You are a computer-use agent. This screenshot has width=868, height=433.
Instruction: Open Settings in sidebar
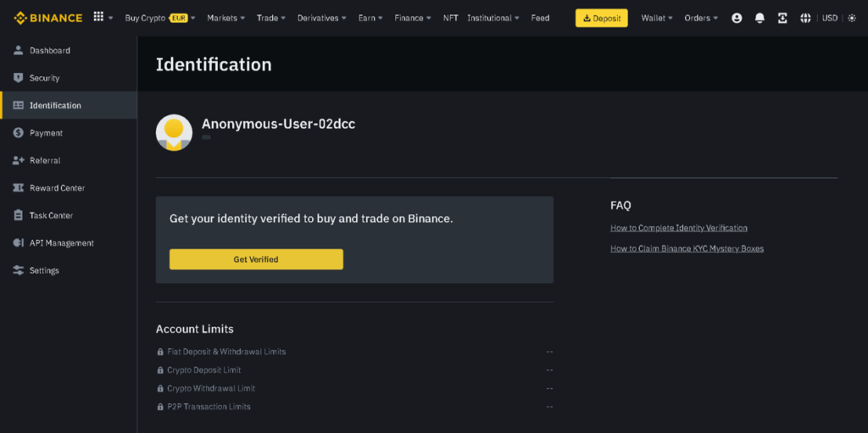(69, 270)
